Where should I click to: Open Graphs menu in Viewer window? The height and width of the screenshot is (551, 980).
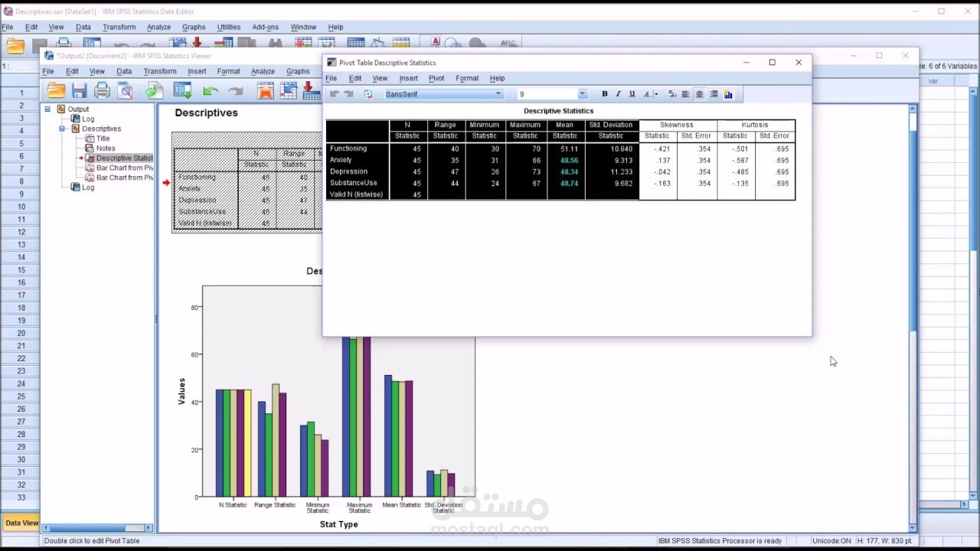click(x=298, y=71)
